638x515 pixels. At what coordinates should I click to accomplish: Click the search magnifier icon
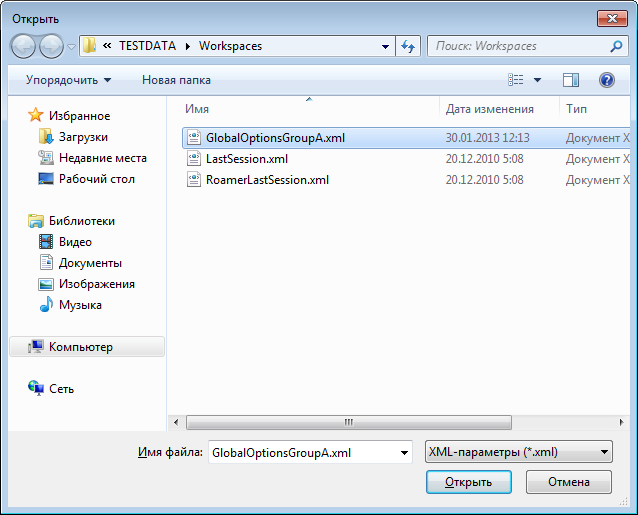(616, 46)
